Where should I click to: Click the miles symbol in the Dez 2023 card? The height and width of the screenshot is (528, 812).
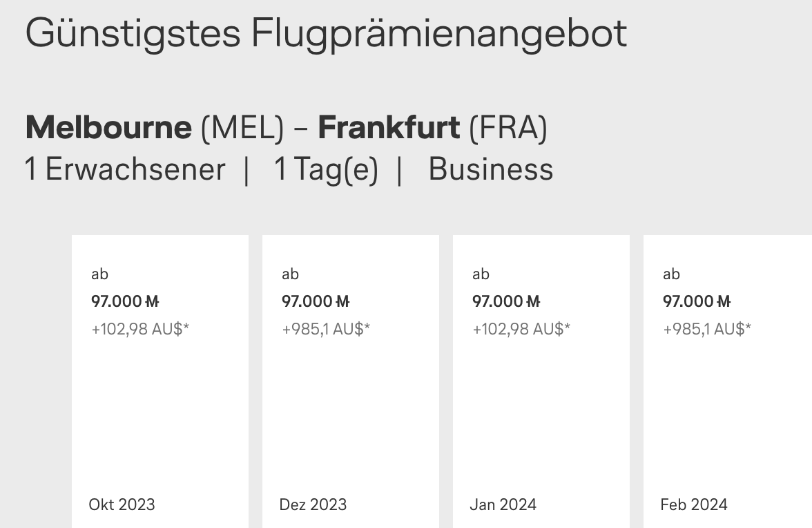pos(342,301)
